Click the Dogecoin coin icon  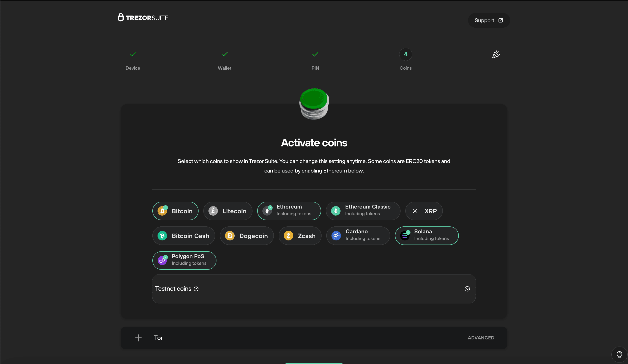tap(230, 236)
